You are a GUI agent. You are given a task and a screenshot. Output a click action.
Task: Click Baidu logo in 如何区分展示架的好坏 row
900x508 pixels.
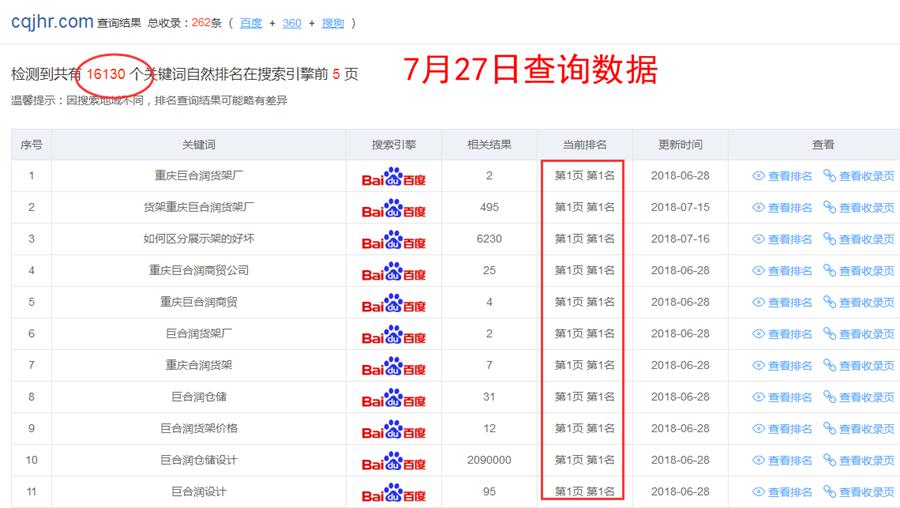[x=393, y=240]
